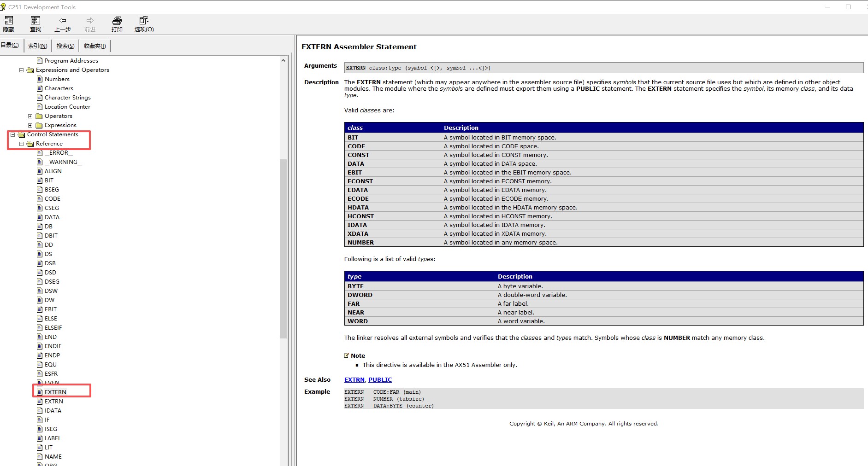Click the page icon next to NAME
The height and width of the screenshot is (466, 868).
click(x=40, y=457)
